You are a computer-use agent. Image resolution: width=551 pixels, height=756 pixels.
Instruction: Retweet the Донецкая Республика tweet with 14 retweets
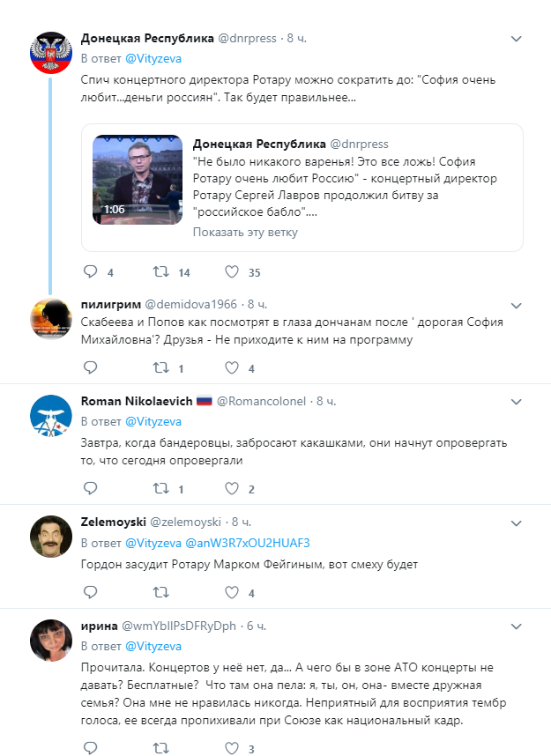point(160,272)
